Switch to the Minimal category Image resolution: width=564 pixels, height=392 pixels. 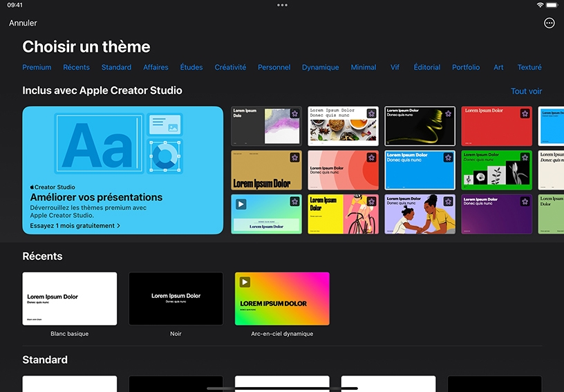[364, 67]
